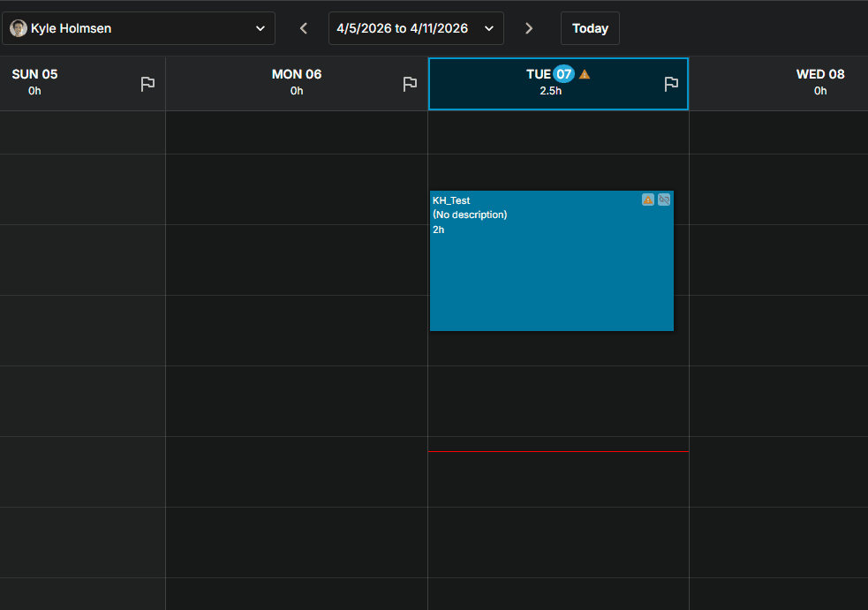Click Kyle Holmsen's avatar picture
868x610 pixels.
pos(19,28)
